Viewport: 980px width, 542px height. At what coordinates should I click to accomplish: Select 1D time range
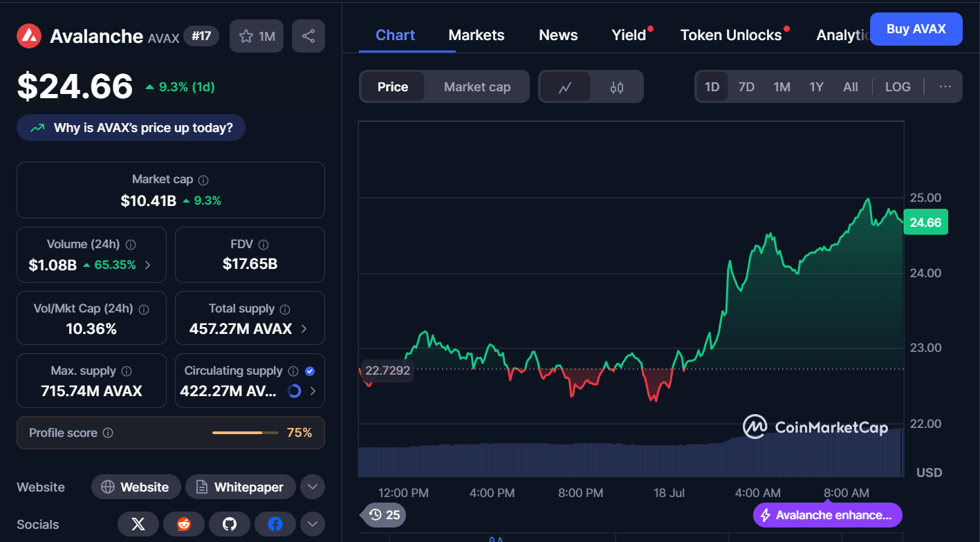712,87
